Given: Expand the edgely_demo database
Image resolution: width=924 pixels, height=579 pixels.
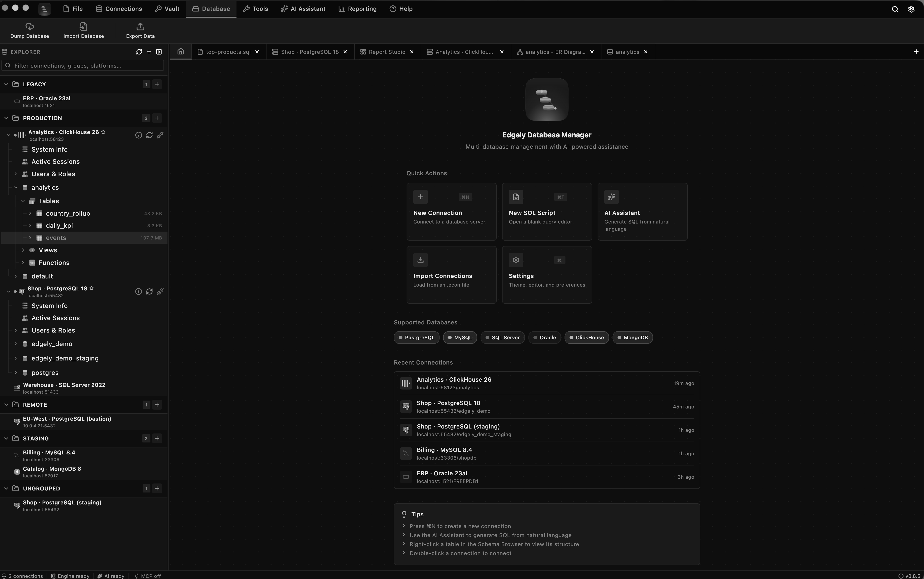Looking at the screenshot, I should coord(16,344).
